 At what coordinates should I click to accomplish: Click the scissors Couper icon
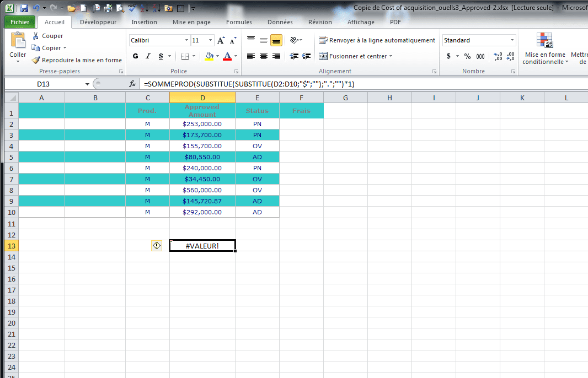(x=36, y=36)
